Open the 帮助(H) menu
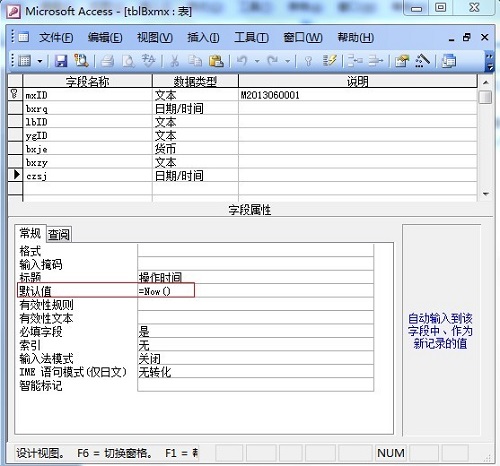The image size is (500, 466). pos(355,37)
